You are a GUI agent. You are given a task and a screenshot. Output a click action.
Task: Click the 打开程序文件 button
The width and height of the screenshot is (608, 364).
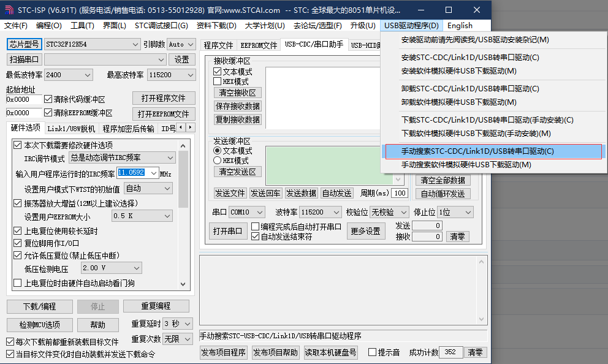point(163,98)
